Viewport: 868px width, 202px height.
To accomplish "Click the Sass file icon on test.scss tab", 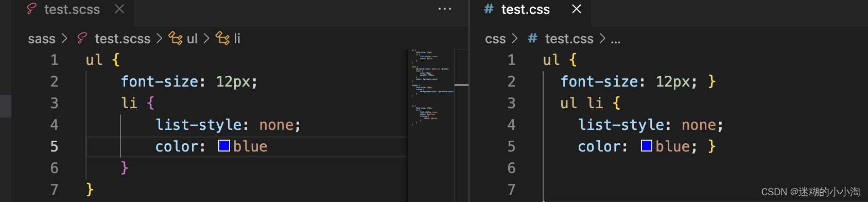I will (x=31, y=9).
